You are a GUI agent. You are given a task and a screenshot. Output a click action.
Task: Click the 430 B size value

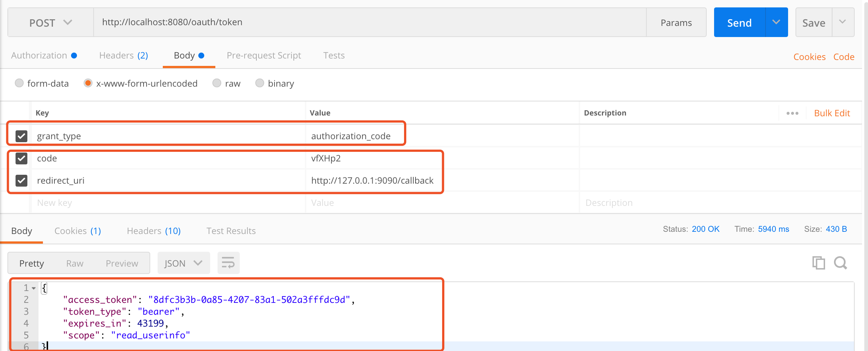(x=836, y=229)
